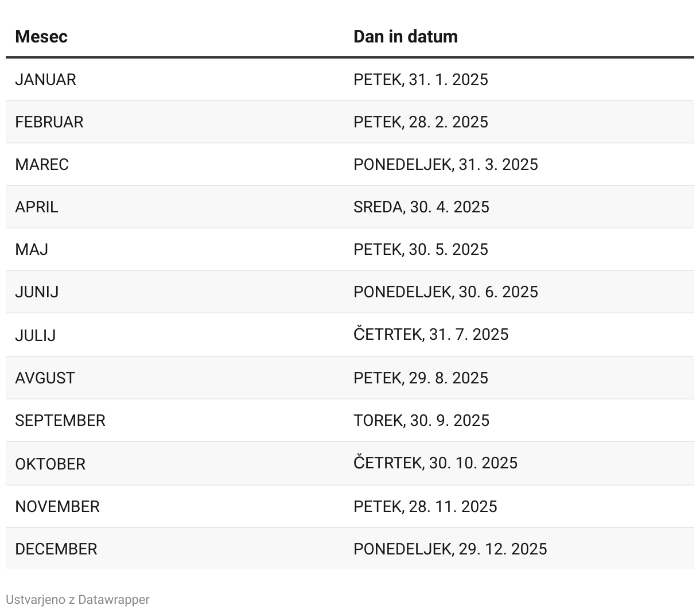The height and width of the screenshot is (613, 700).
Task: Click the date SREDA, 30. 4. 2025
Action: (421, 207)
